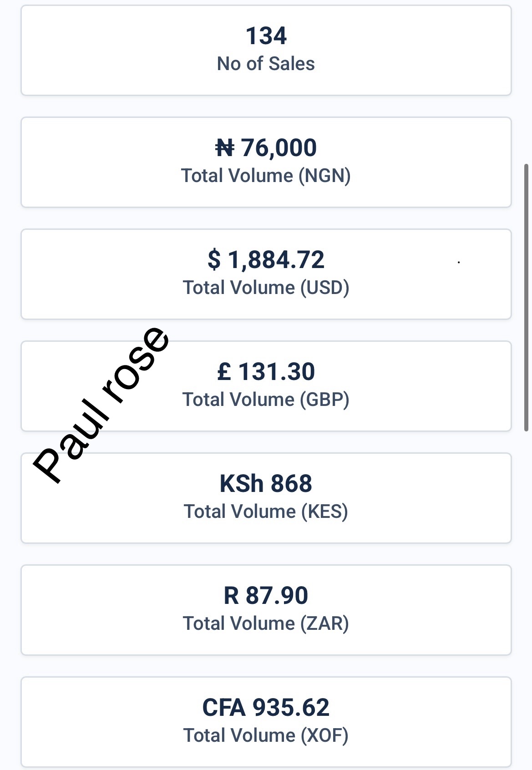Screen dimensions: 532x770
Task: Open the No of Sales card
Action: pyautogui.click(x=266, y=50)
